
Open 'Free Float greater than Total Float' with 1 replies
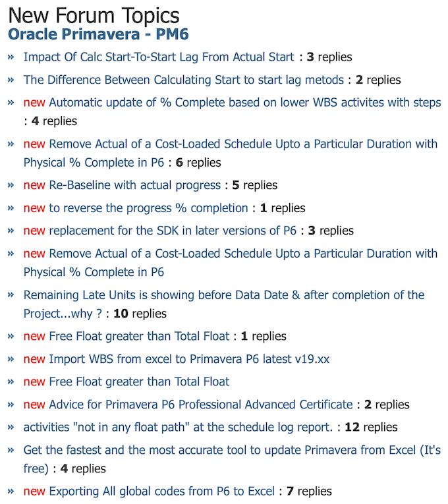coord(139,336)
